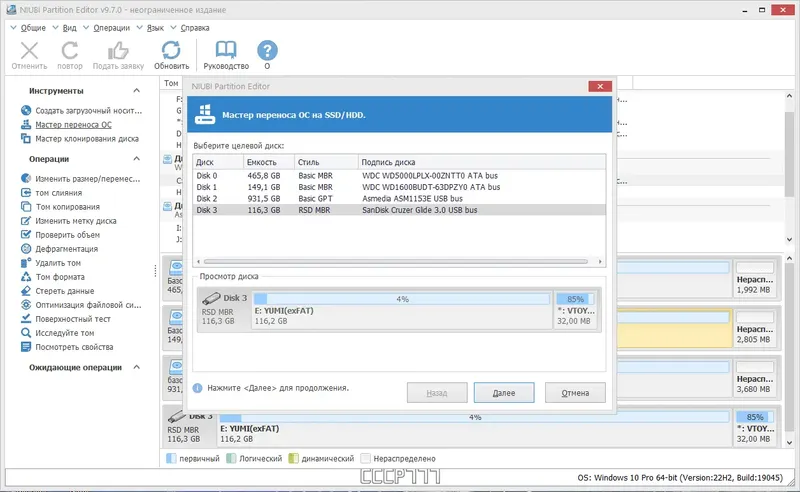Click the Отмена button
This screenshot has height=492, width=800.
[575, 392]
